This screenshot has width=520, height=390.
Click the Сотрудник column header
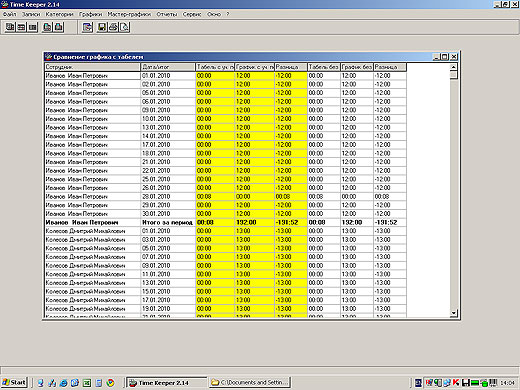pos(92,67)
